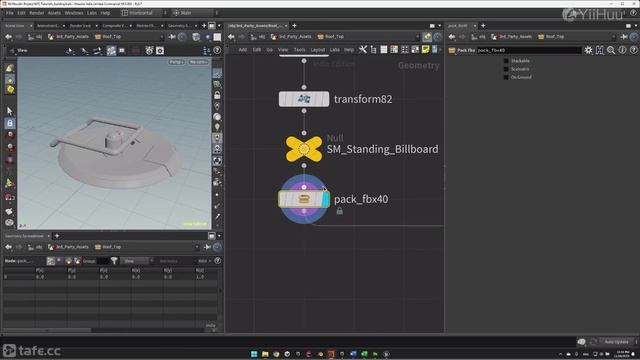Click Roof_Top in the network editor path
640x360 pixels.
click(x=331, y=37)
